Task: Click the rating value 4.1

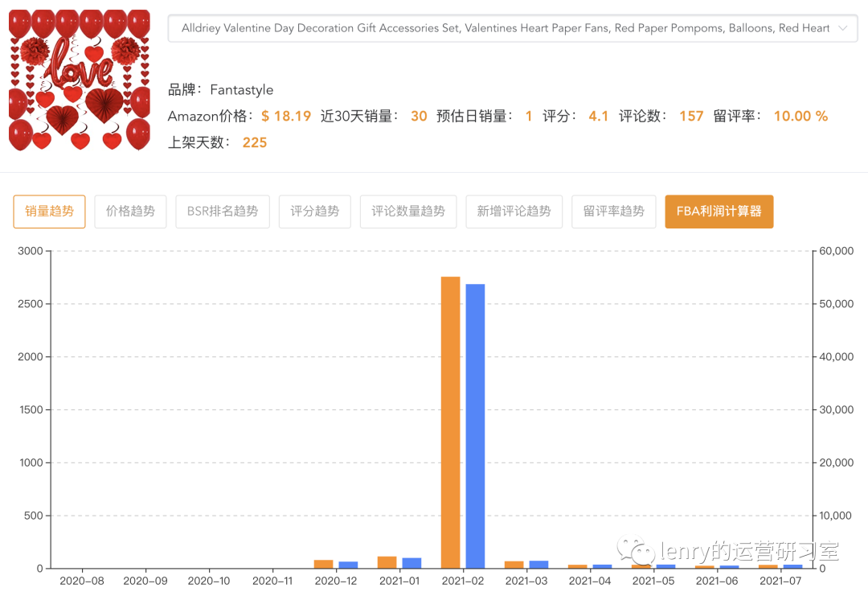Action: (598, 116)
